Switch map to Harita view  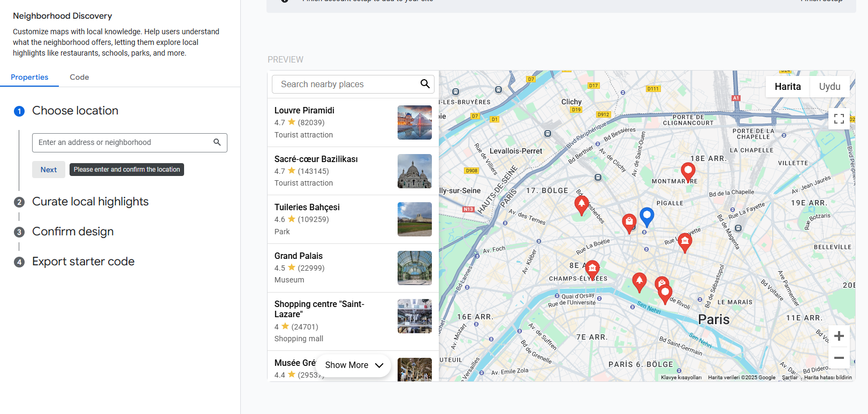[x=788, y=87]
